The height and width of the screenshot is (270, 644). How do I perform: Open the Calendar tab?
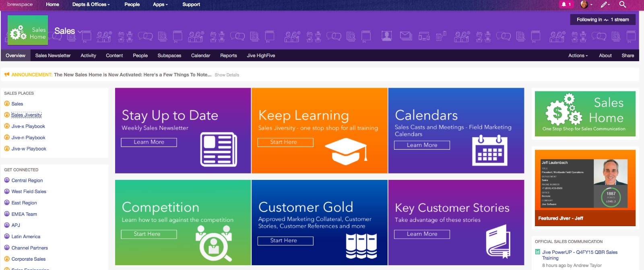tap(200, 56)
